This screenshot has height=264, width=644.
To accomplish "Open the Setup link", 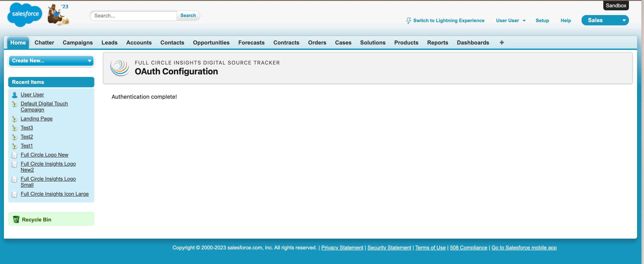I will [x=542, y=20].
